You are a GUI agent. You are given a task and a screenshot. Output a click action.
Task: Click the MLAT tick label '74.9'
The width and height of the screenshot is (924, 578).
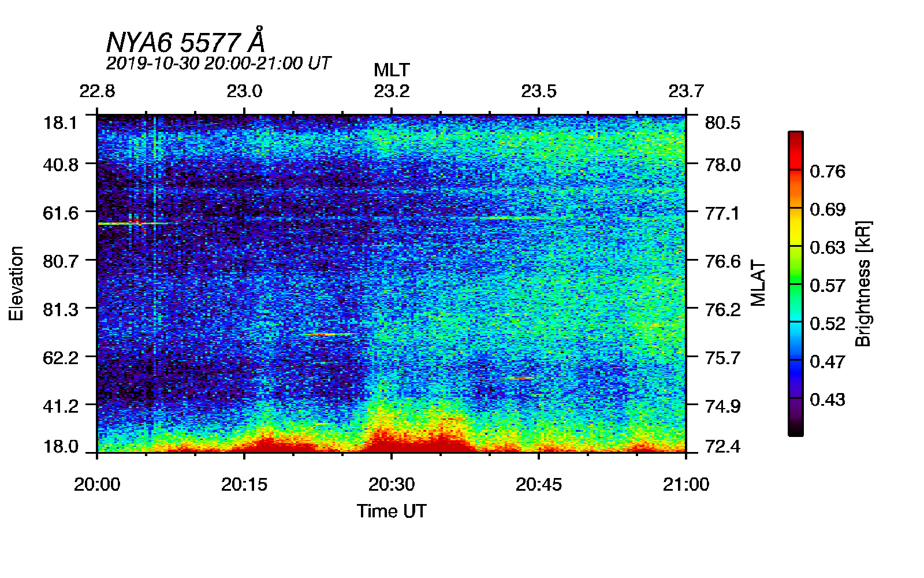coord(723,406)
